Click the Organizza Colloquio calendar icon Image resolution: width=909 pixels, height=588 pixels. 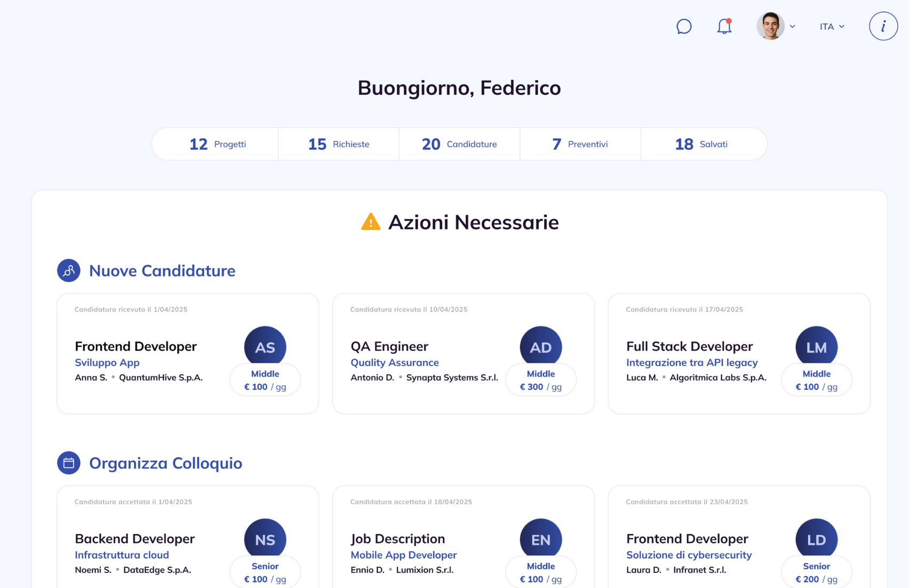point(69,463)
